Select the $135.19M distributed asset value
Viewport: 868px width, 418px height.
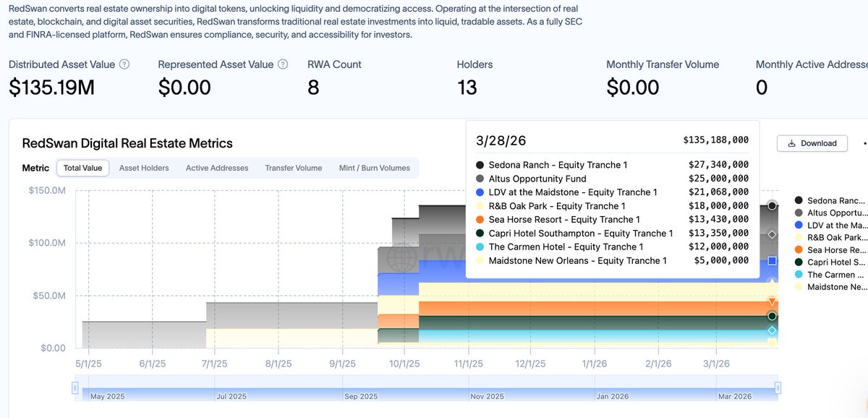coord(51,88)
